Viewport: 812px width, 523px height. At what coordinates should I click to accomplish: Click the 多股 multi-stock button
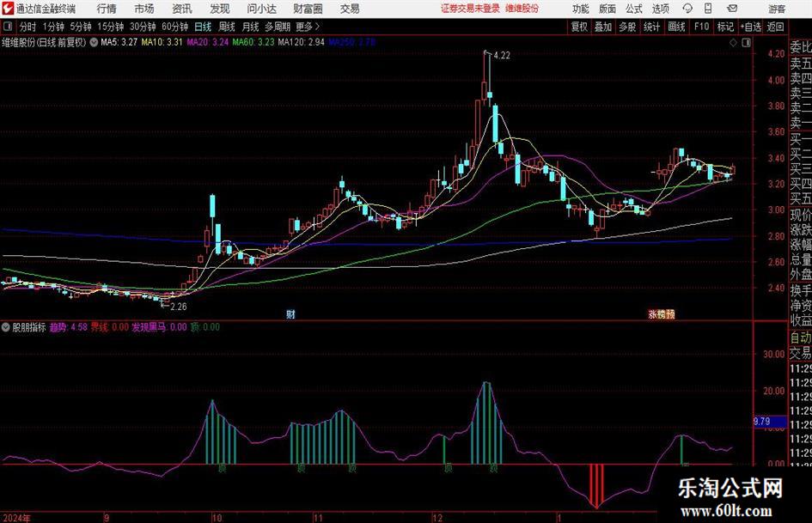(x=627, y=27)
